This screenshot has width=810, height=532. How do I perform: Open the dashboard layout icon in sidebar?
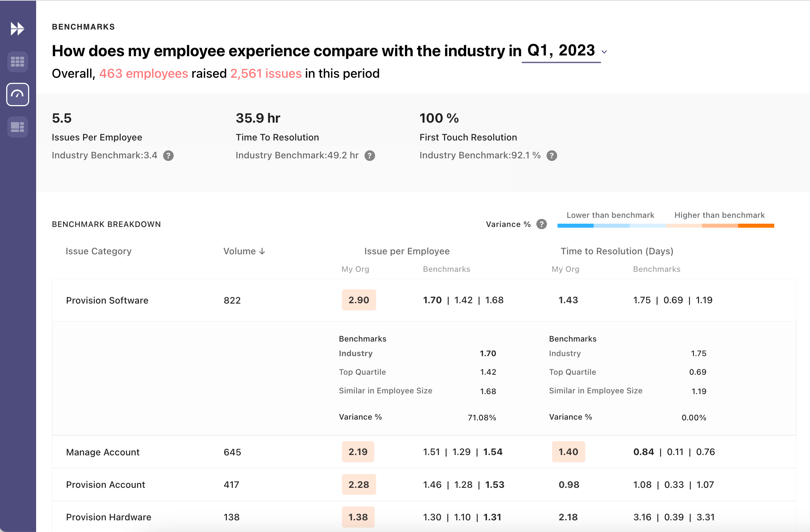(x=18, y=127)
